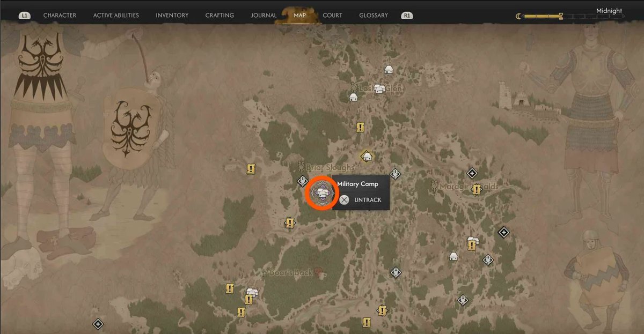The image size is (644, 334).
Task: Select the quest marker west of Briar Sloughs
Action: click(x=251, y=169)
